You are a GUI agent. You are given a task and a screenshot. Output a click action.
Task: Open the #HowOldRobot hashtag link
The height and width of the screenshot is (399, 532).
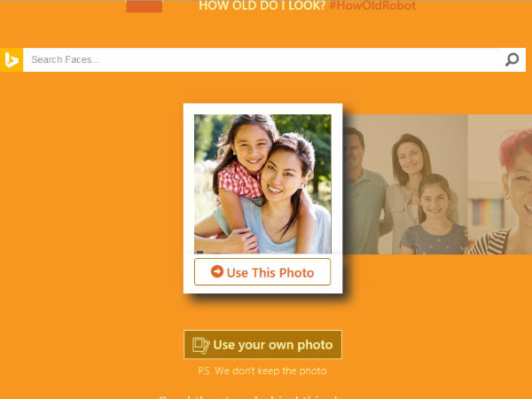click(x=372, y=5)
